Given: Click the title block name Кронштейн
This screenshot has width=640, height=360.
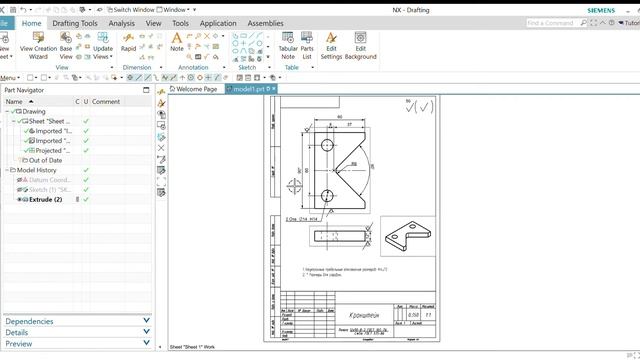Looking at the screenshot, I should coord(364,315).
